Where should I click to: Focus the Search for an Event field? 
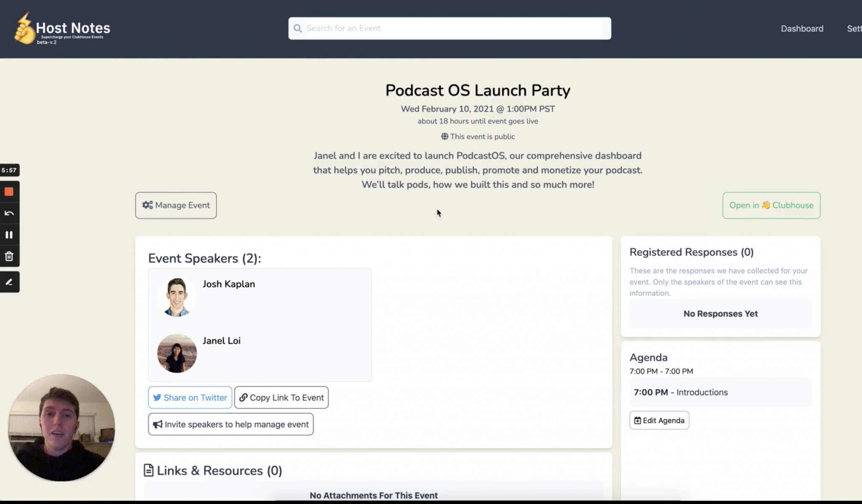point(450,28)
